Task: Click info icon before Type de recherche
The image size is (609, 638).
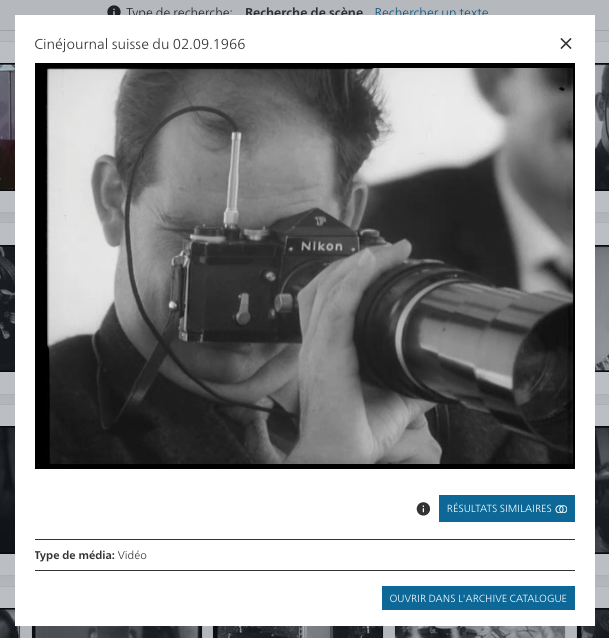Action: [114, 12]
